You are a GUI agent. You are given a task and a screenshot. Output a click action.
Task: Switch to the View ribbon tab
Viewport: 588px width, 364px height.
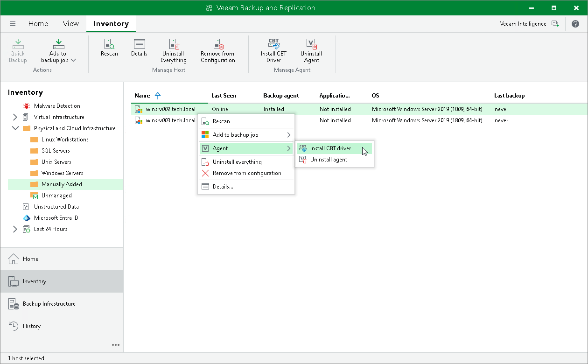tap(71, 24)
